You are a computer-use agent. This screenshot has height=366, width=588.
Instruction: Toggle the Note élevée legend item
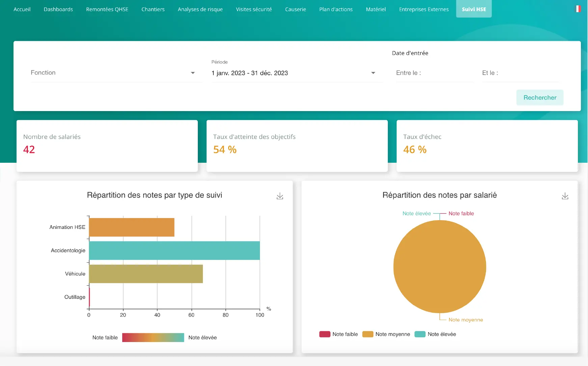point(435,334)
